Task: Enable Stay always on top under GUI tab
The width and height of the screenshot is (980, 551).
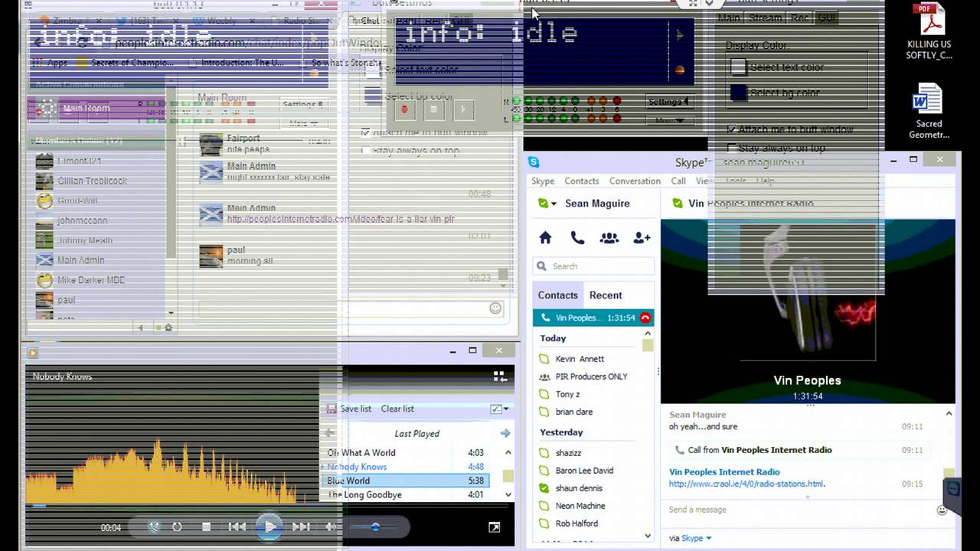Action: pyautogui.click(x=732, y=148)
